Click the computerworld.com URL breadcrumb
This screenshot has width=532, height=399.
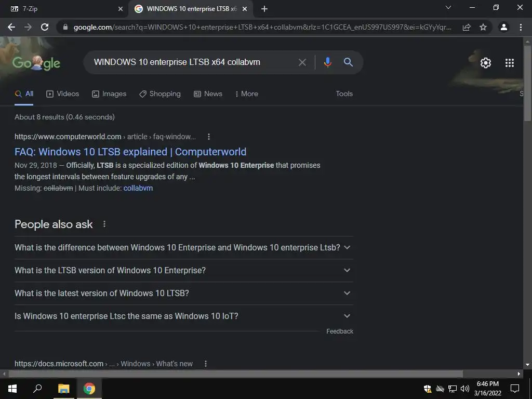point(105,137)
